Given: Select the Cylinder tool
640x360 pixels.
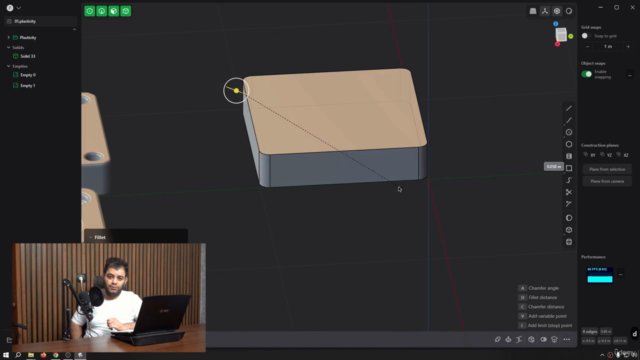Looking at the screenshot, I should (569, 156).
